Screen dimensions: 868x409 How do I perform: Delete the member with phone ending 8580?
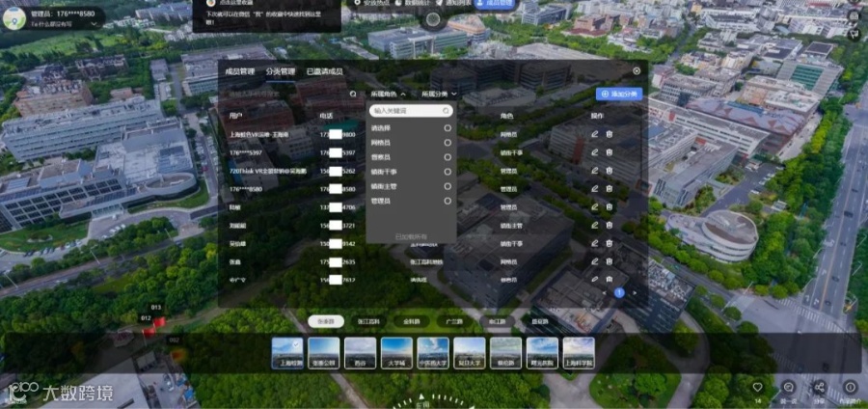coord(609,189)
